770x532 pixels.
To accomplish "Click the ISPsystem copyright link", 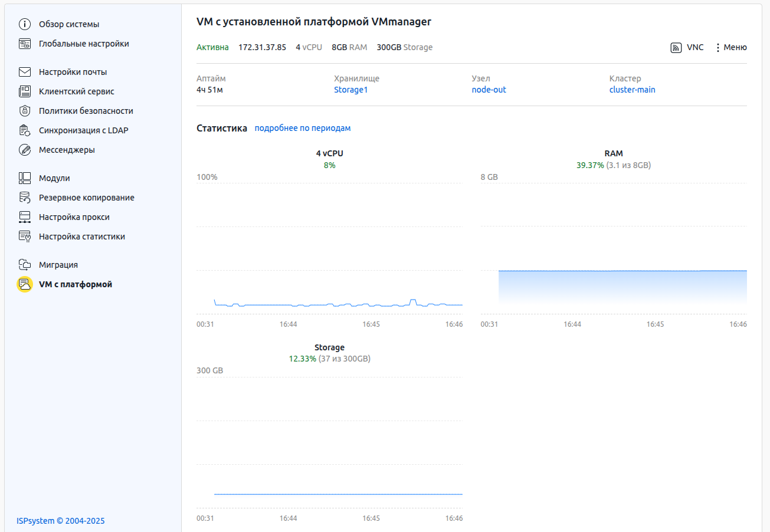I will click(60, 521).
